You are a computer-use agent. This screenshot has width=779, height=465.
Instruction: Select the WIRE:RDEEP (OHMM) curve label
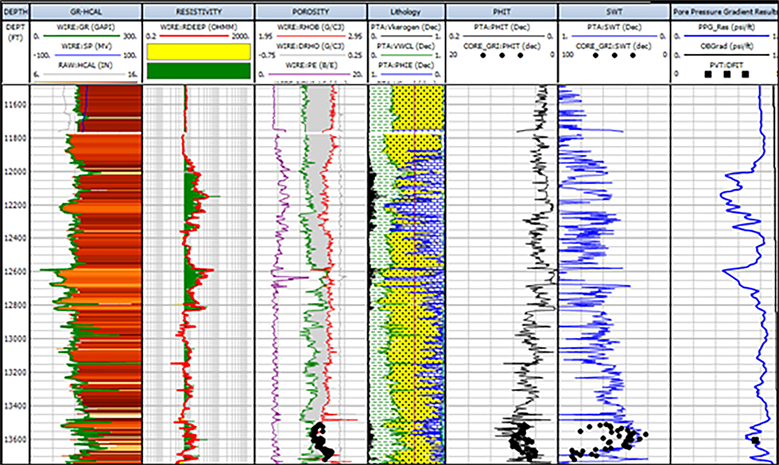(197, 25)
